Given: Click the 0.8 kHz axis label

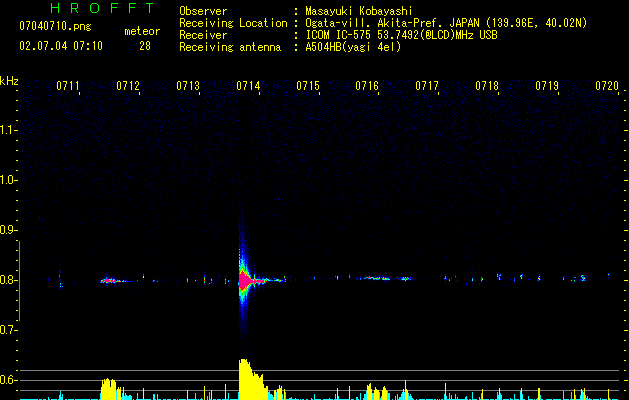Looking at the screenshot, I should 8,280.
